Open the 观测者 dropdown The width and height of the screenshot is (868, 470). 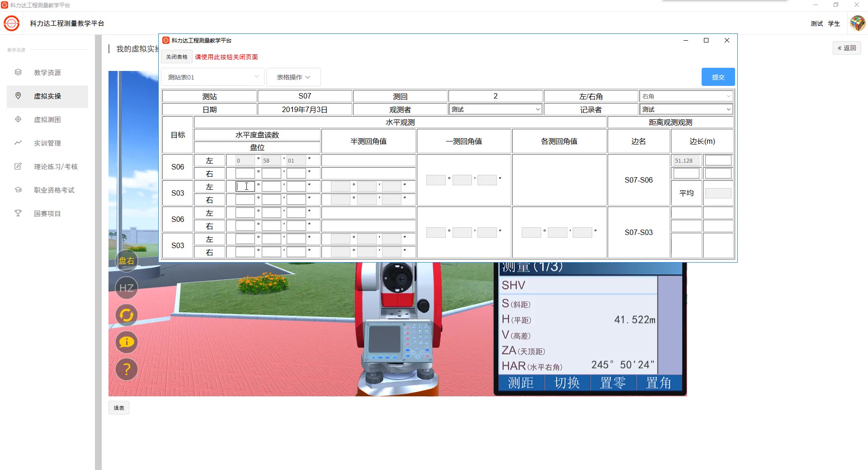[495, 109]
